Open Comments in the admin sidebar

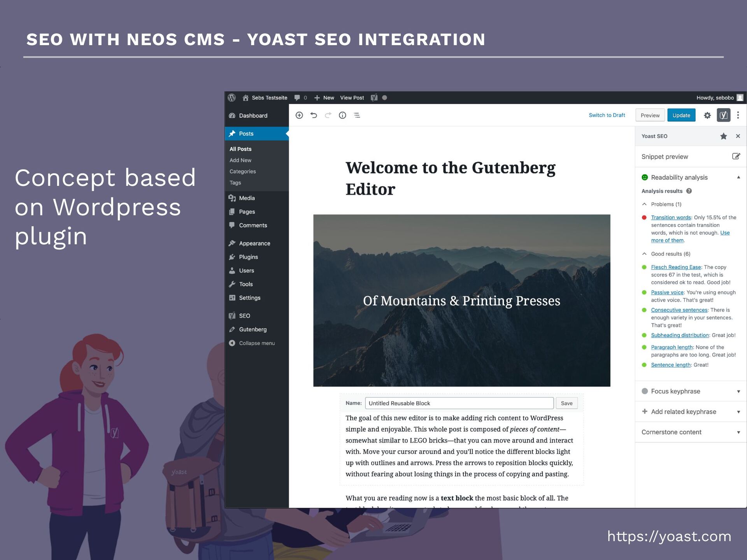(x=257, y=225)
